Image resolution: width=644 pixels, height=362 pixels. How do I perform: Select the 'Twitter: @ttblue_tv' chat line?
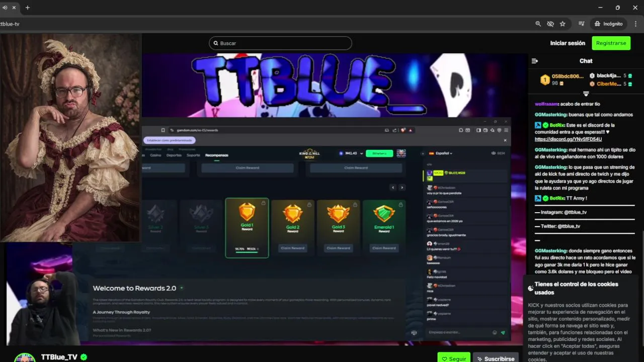tap(557, 226)
